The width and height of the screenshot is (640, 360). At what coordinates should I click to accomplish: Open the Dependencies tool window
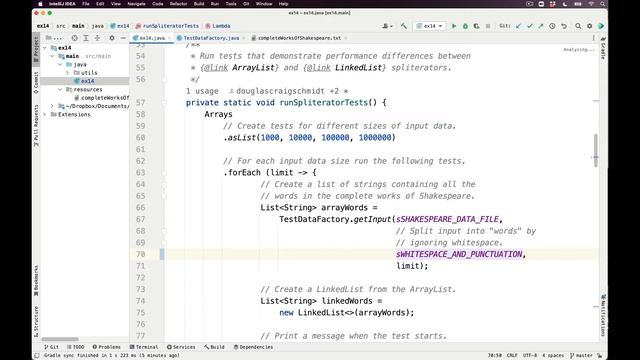(x=253, y=347)
